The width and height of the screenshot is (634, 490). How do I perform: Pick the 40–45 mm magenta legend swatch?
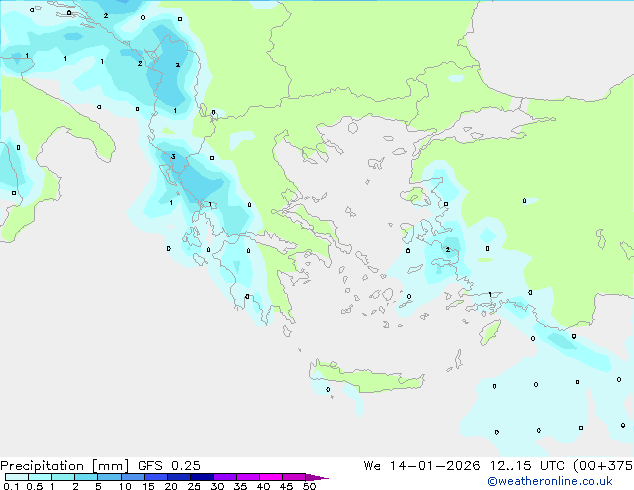pos(271,477)
